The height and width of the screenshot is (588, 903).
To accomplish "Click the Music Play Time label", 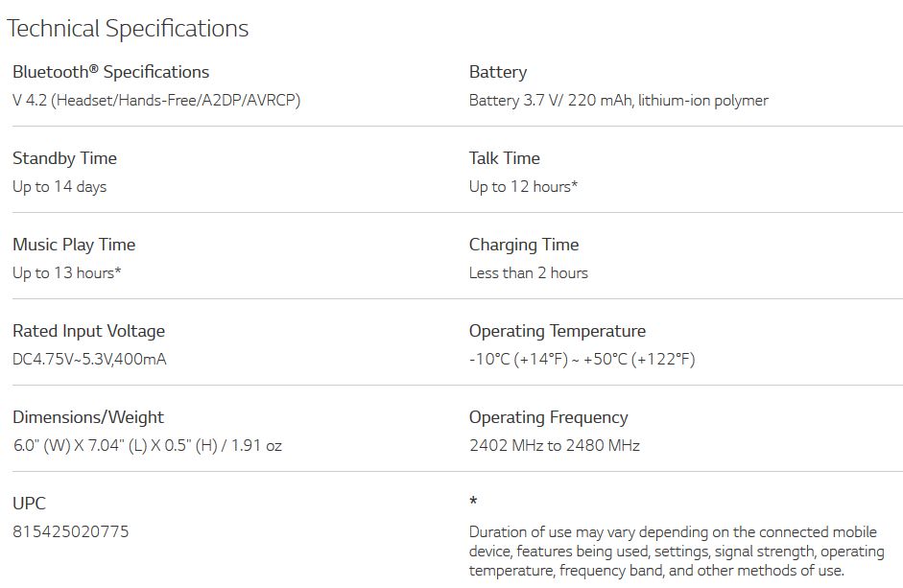I will 74,245.
